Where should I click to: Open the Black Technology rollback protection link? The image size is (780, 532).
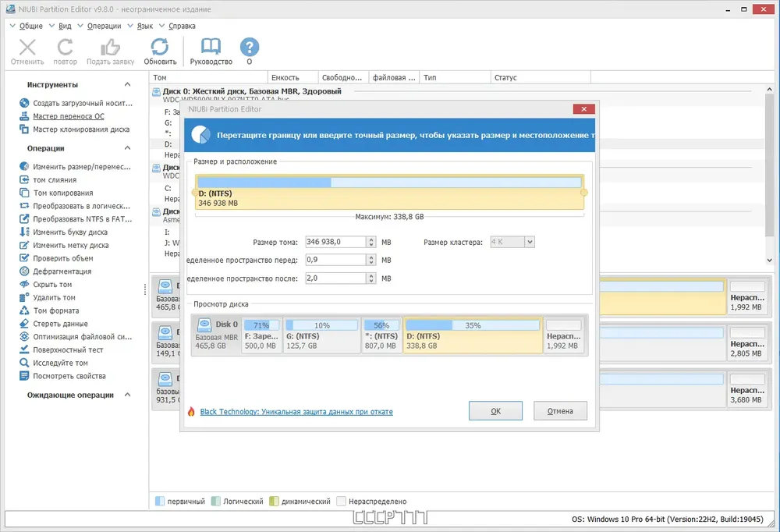point(296,412)
